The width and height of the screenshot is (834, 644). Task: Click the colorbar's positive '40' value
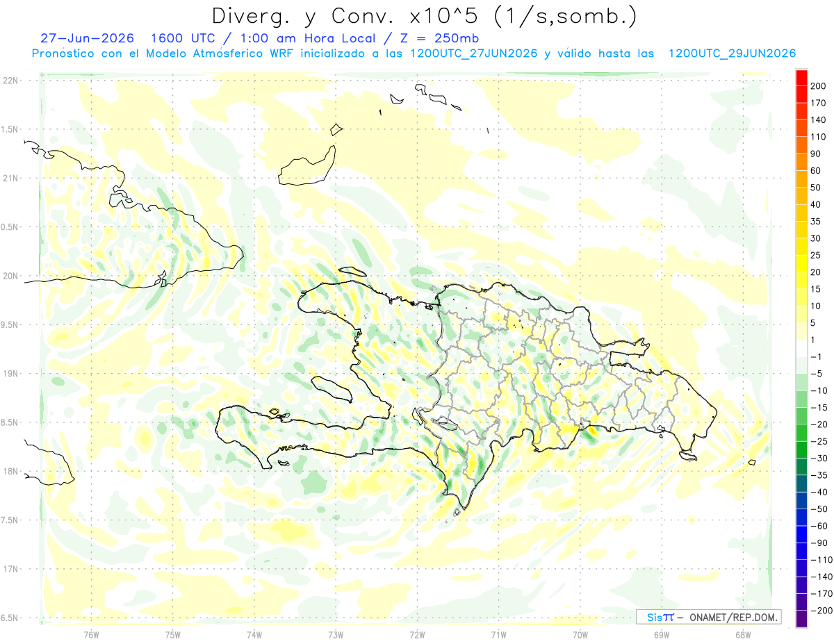click(x=816, y=204)
